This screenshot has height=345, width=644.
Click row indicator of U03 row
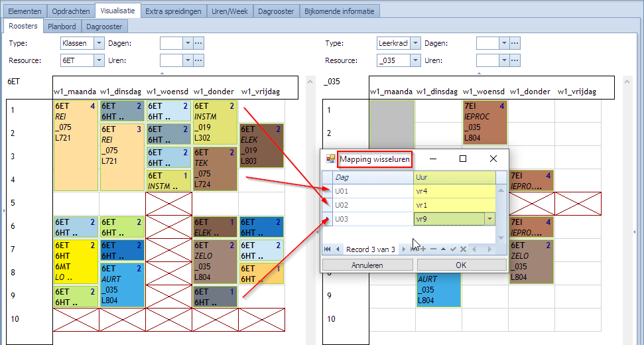pyautogui.click(x=327, y=219)
